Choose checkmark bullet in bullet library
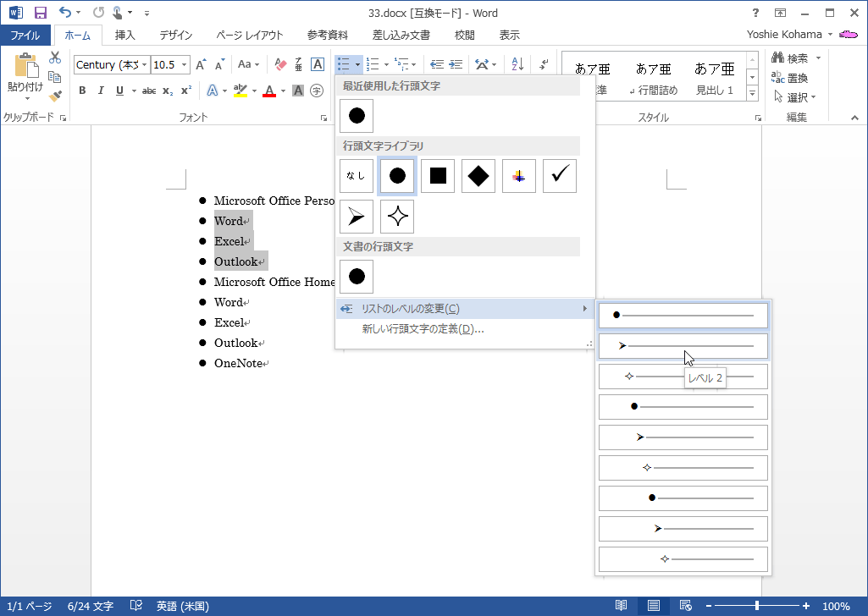This screenshot has height=616, width=868. pyautogui.click(x=559, y=176)
